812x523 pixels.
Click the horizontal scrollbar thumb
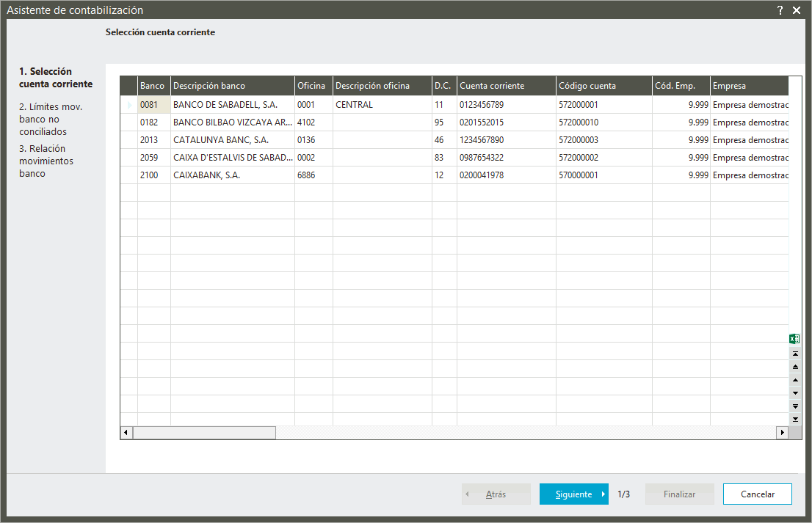point(204,433)
